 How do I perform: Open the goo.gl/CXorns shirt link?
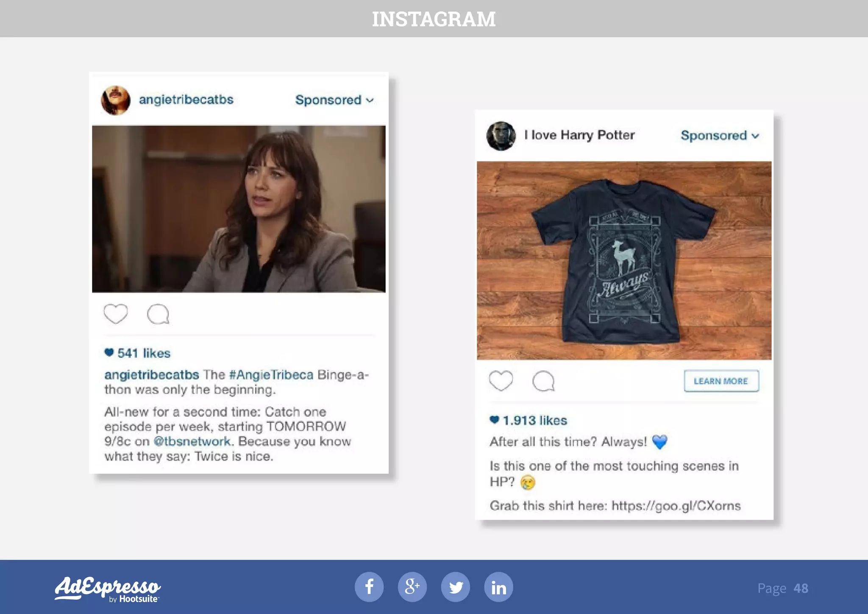[x=676, y=506]
